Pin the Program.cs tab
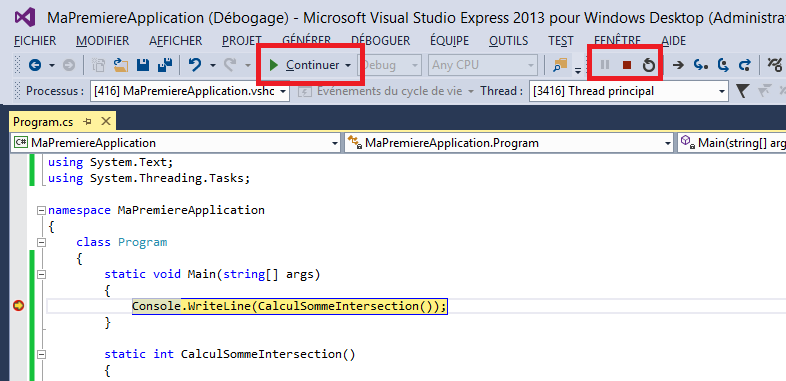Image resolution: width=786 pixels, height=381 pixels. [x=87, y=121]
